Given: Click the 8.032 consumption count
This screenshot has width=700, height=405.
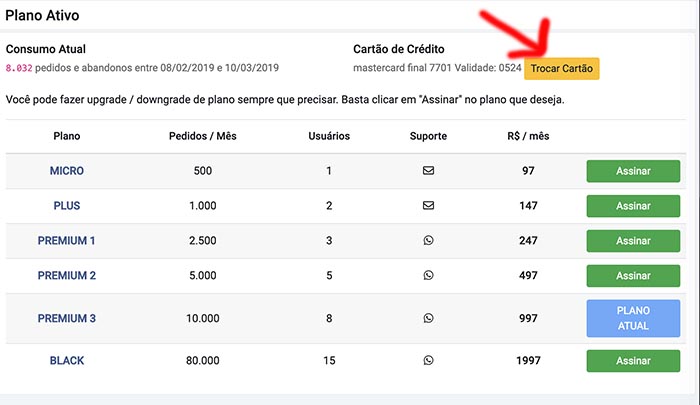Looking at the screenshot, I should 19,68.
